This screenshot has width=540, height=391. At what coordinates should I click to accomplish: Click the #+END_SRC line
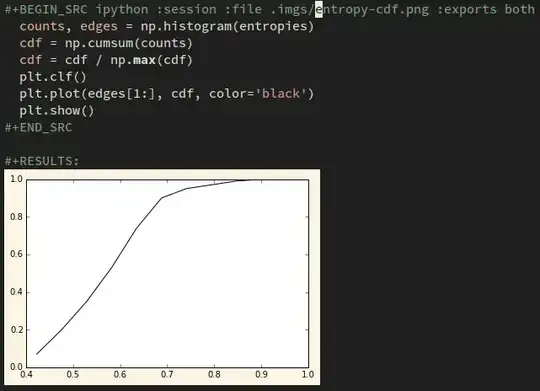point(38,128)
